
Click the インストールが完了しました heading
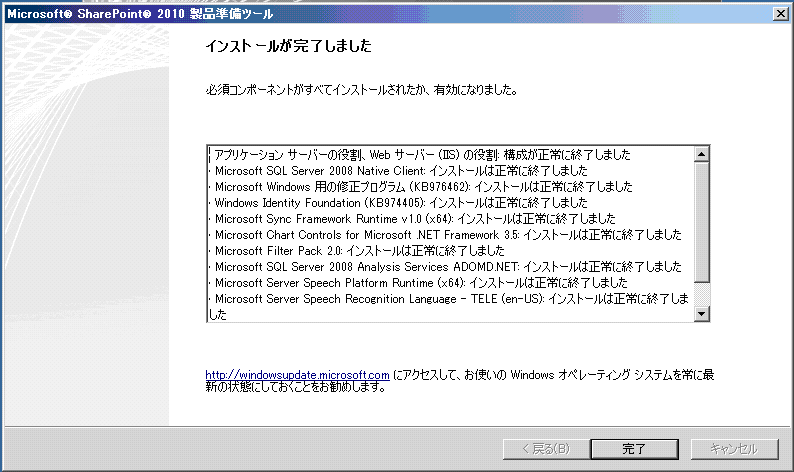point(288,46)
